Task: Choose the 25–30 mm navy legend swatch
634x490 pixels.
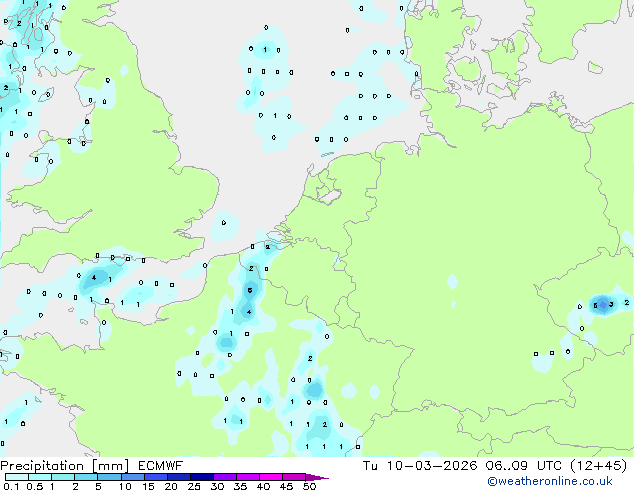Action: click(201, 477)
